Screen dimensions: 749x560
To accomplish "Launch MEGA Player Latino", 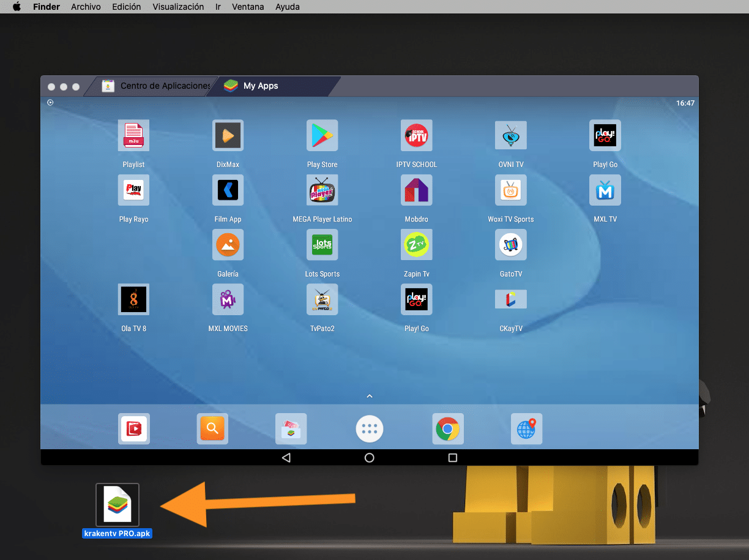I will pos(322,190).
